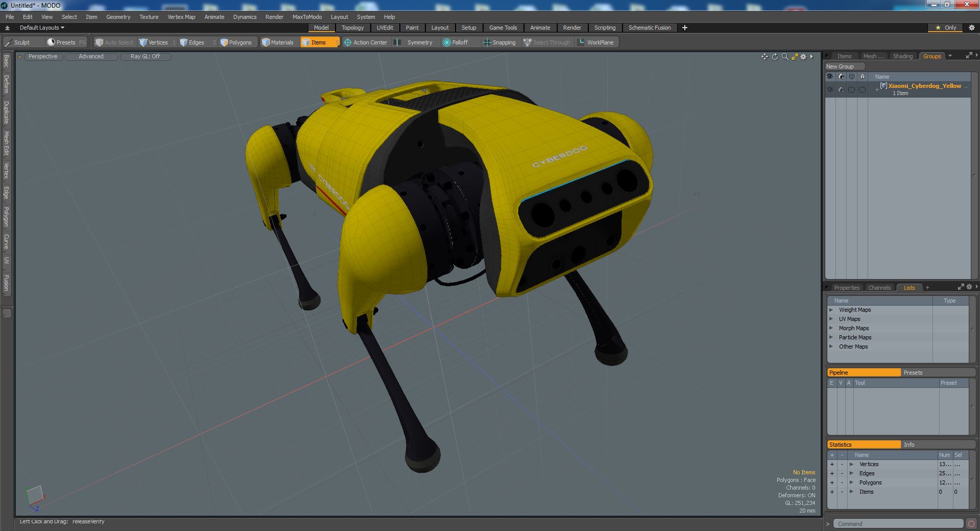This screenshot has width=980, height=531.
Task: Open the Action Center options
Action: (366, 42)
